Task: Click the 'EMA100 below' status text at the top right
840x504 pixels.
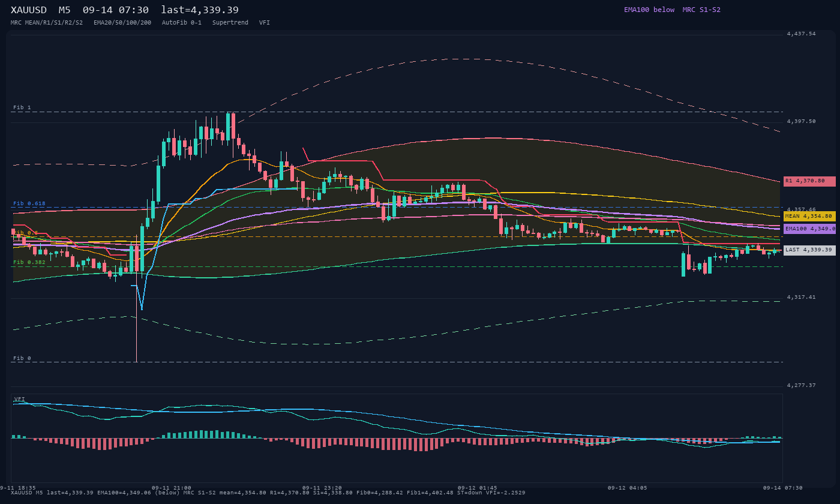Action: point(649,10)
